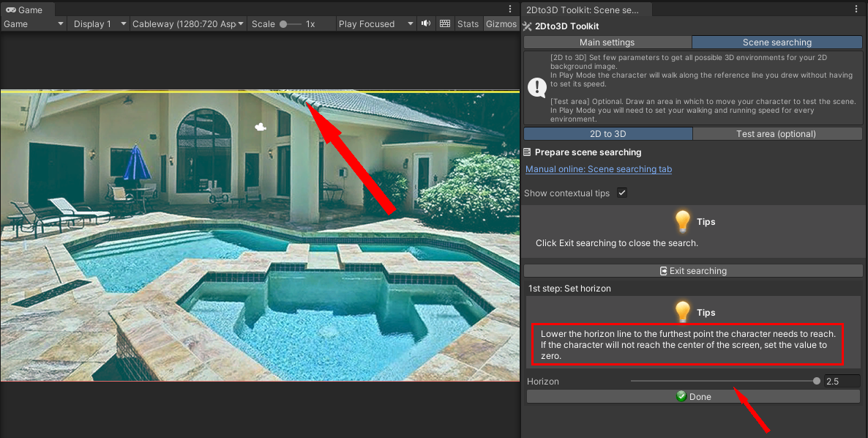The height and width of the screenshot is (438, 868).
Task: Click the Horizon value field showing 2.5
Action: click(841, 382)
